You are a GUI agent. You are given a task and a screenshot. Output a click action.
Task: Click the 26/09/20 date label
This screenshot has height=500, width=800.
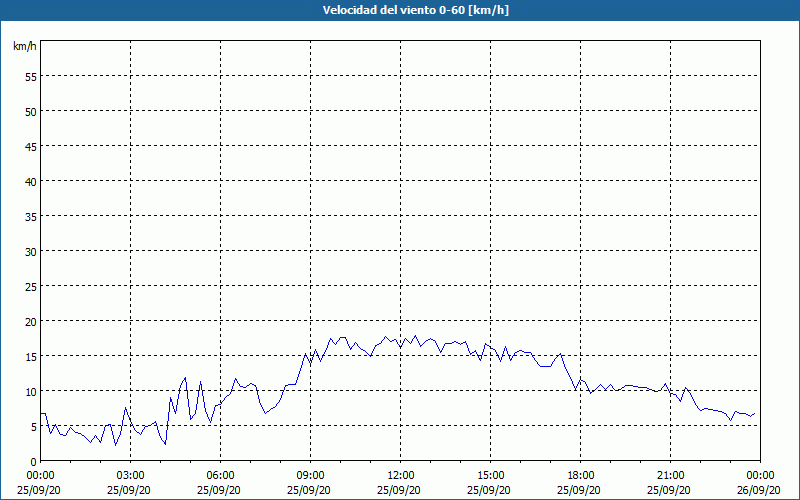(x=759, y=490)
